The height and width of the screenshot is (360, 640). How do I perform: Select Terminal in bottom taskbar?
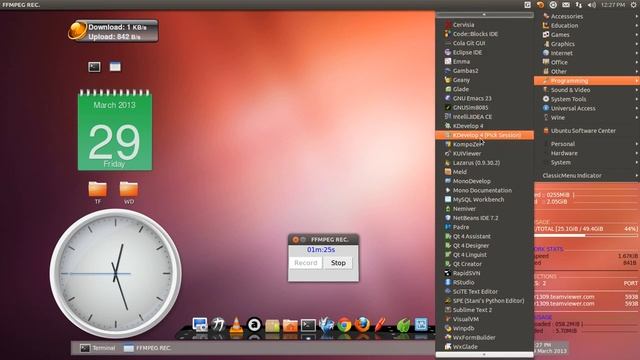[98, 348]
